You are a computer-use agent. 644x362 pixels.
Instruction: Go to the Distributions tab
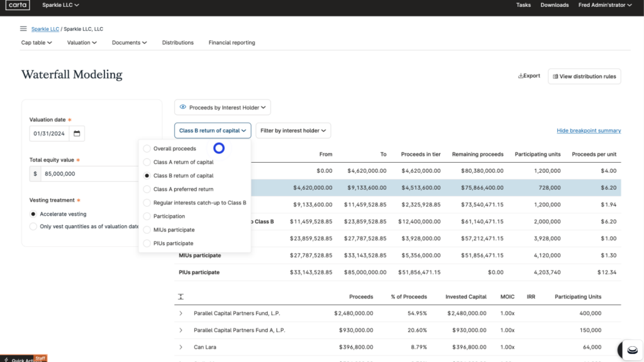tap(178, 43)
